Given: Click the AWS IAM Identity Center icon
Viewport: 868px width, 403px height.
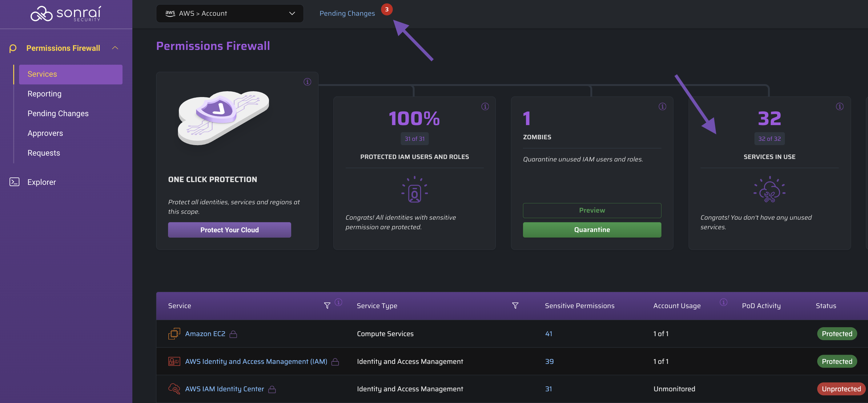Looking at the screenshot, I should coord(174,389).
